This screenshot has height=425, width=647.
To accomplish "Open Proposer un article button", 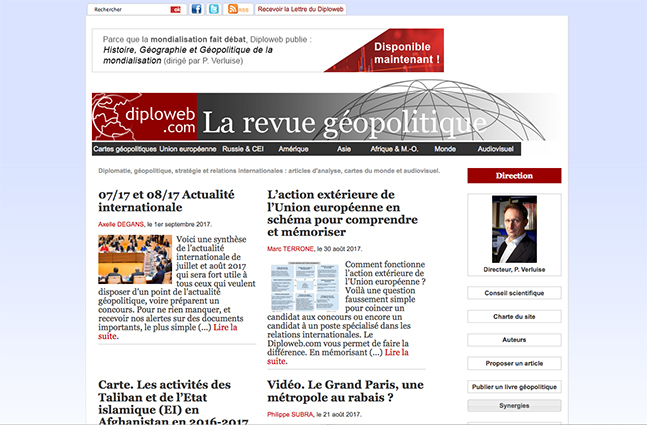I will click(x=514, y=363).
